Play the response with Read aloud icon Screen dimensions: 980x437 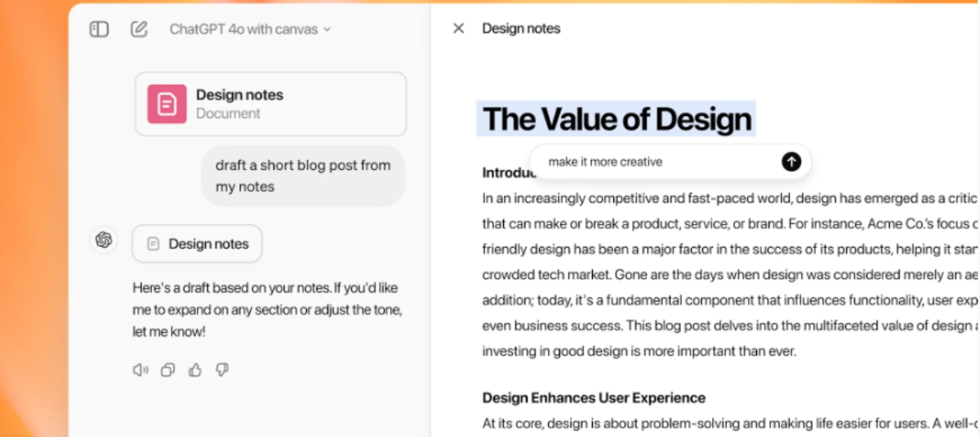[140, 370]
